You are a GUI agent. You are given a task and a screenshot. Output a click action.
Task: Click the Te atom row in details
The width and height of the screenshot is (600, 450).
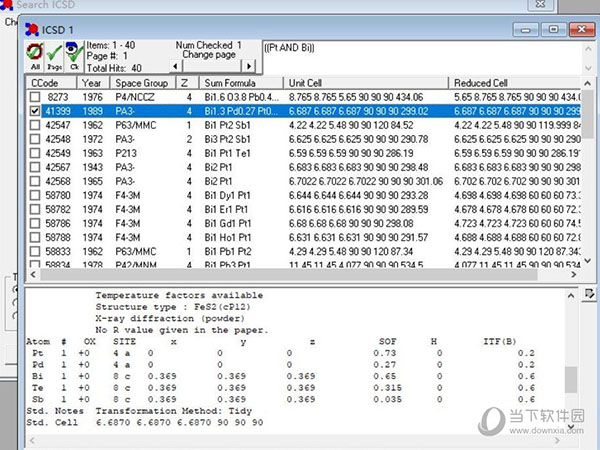point(280,388)
